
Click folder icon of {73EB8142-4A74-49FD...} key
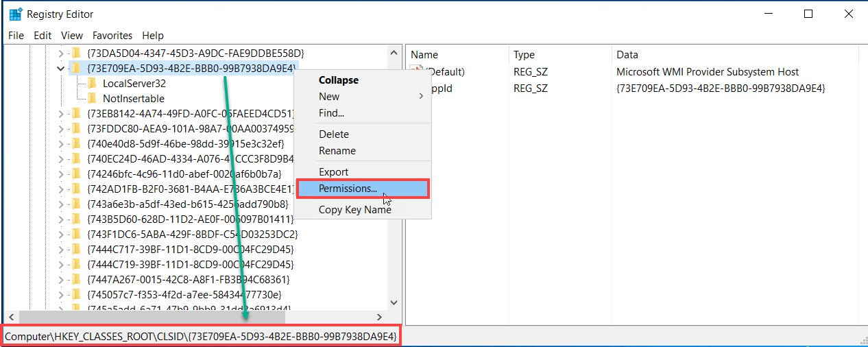[x=77, y=113]
